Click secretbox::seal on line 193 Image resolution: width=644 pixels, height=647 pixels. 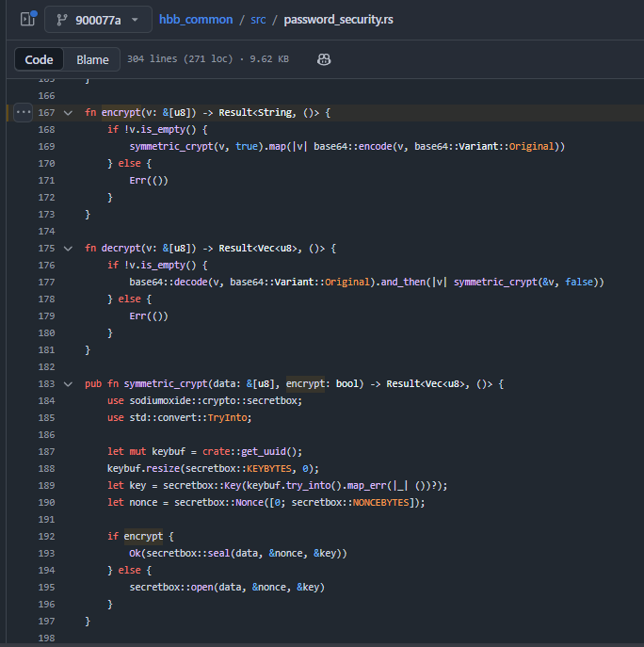coord(187,554)
